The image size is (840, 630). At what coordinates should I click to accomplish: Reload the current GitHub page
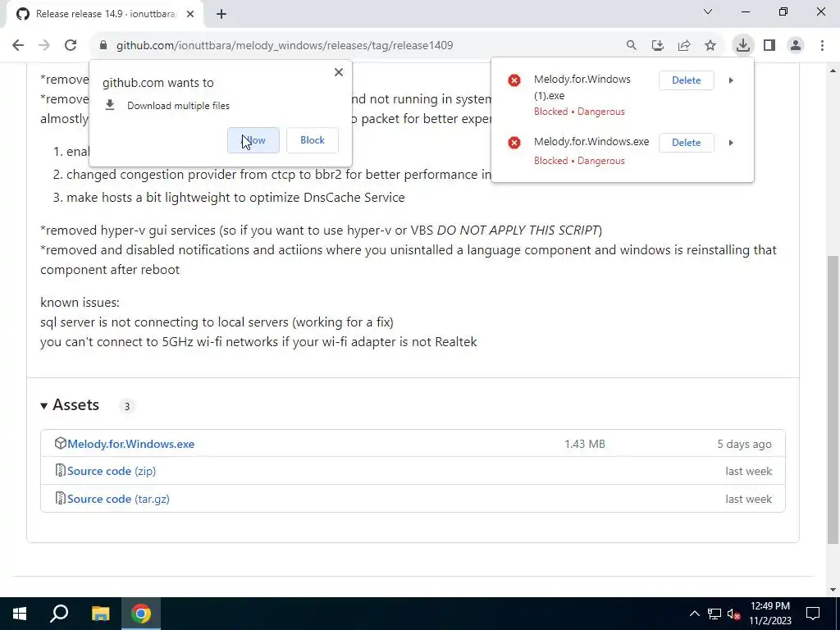coord(71,45)
